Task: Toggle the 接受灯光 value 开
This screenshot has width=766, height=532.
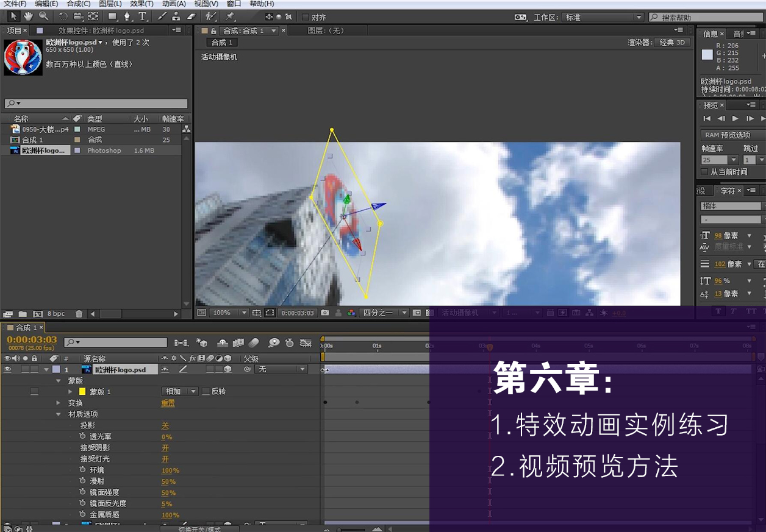Action: click(x=165, y=459)
